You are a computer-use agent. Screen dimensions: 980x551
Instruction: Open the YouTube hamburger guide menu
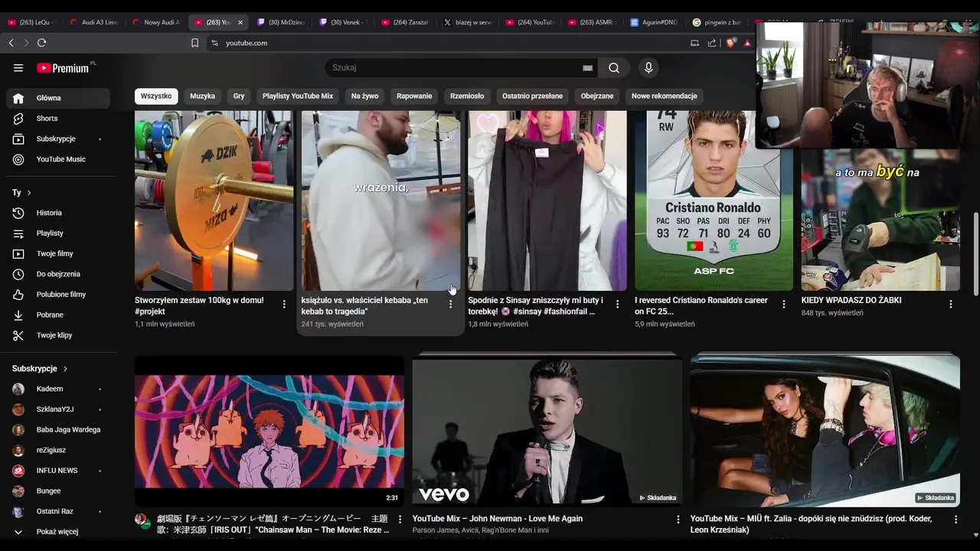click(x=18, y=68)
